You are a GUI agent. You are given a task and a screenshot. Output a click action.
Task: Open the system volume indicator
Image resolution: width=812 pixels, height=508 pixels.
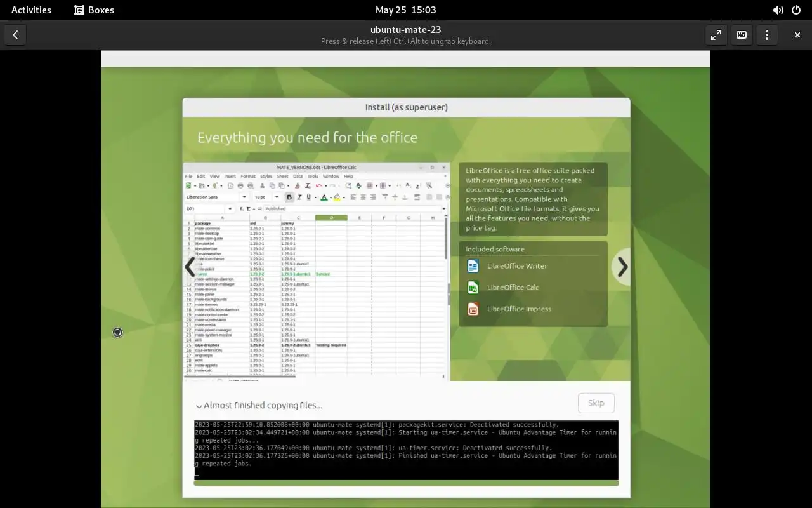click(778, 10)
